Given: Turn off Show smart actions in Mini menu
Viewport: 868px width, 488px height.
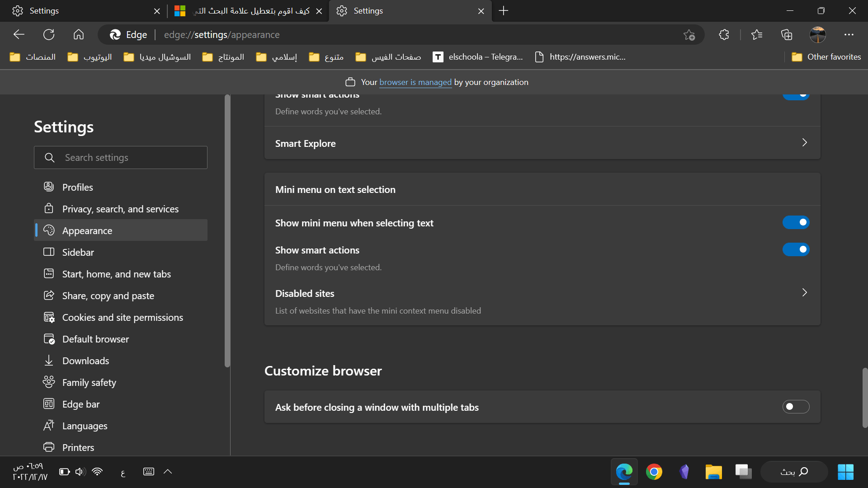Looking at the screenshot, I should click(x=796, y=249).
